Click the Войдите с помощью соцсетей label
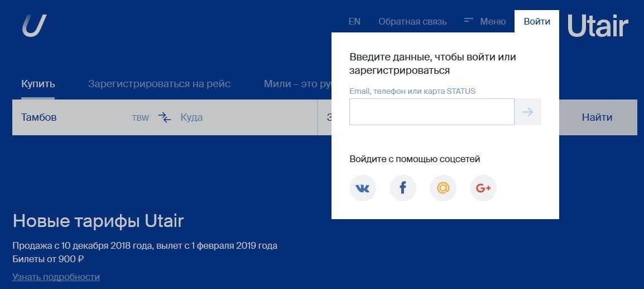 pos(415,159)
